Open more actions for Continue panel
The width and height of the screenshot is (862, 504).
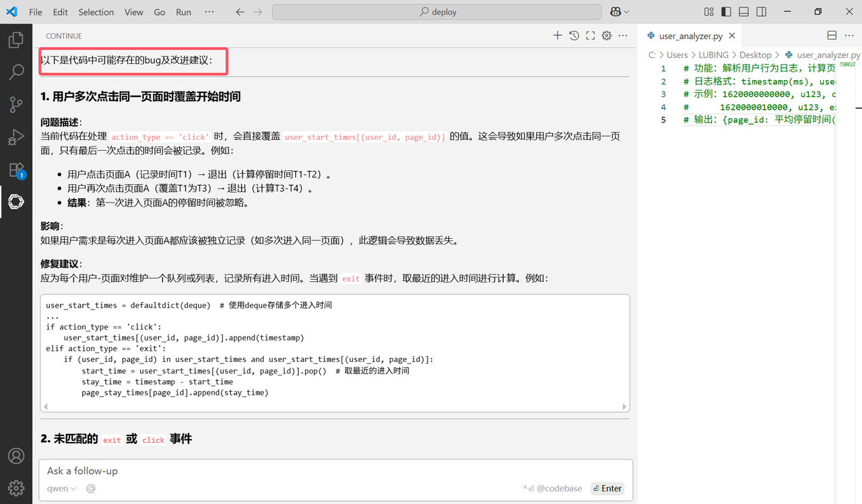pyautogui.click(x=623, y=36)
